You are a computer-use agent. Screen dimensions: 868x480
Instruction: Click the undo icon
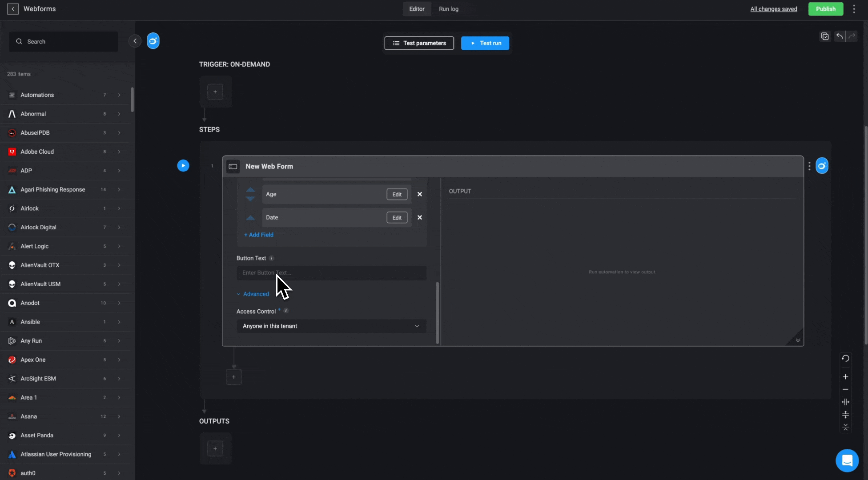840,36
